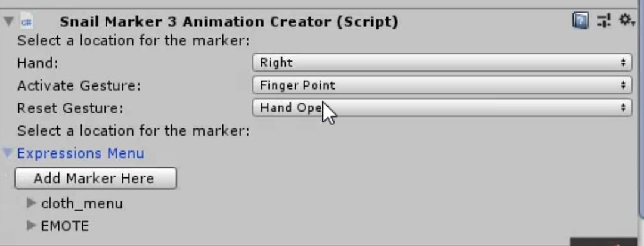
Task: Collapse the Snail Marker component foldout arrow
Action: [x=8, y=21]
